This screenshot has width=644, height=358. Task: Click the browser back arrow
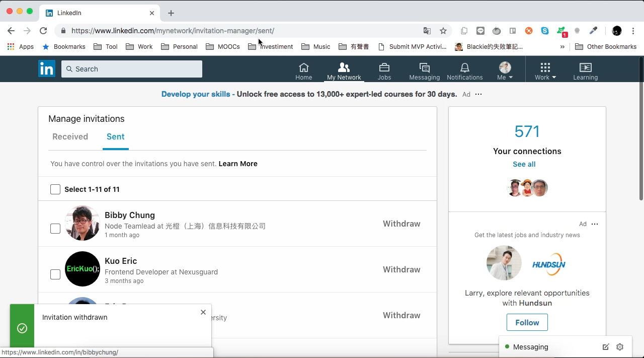[x=11, y=31]
